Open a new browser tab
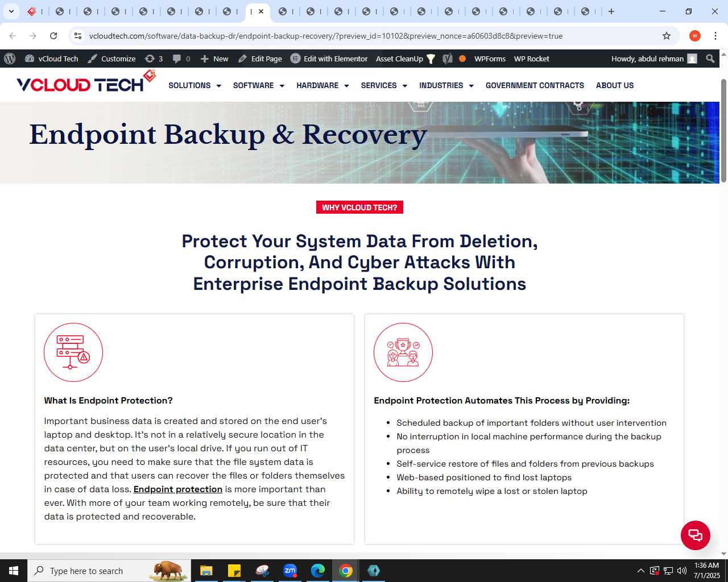 coord(611,11)
